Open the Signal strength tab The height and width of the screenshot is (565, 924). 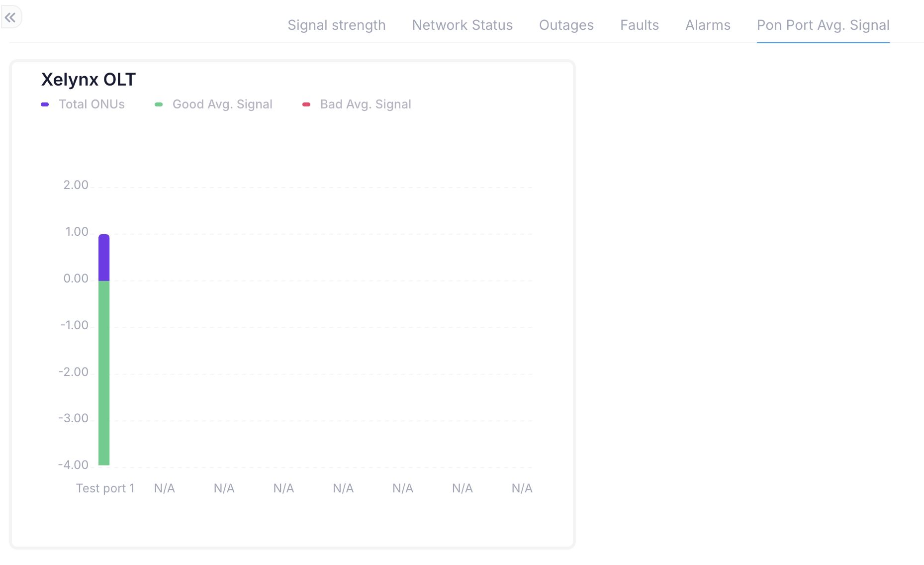point(336,25)
